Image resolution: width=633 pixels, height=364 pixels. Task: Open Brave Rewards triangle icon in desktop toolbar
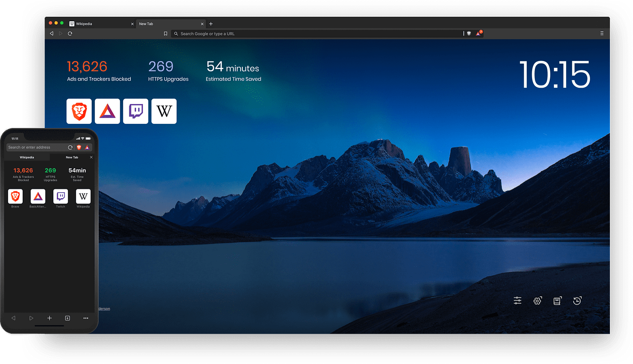[x=478, y=33]
